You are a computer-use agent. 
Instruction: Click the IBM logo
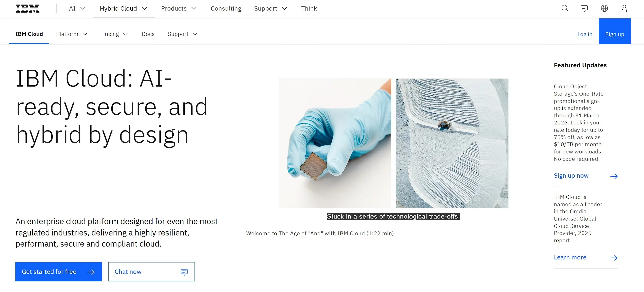click(x=28, y=8)
